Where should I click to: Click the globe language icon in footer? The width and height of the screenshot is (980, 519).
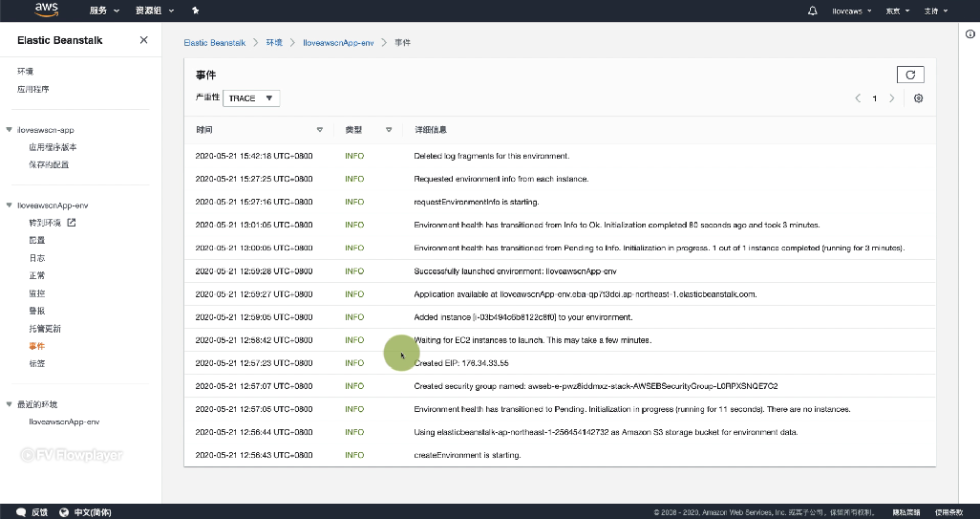point(64,512)
